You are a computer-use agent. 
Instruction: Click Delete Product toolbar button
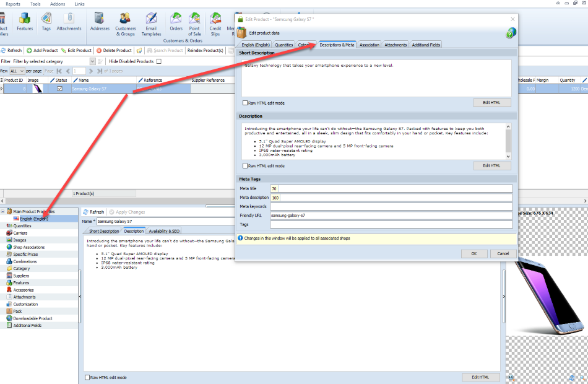point(114,50)
